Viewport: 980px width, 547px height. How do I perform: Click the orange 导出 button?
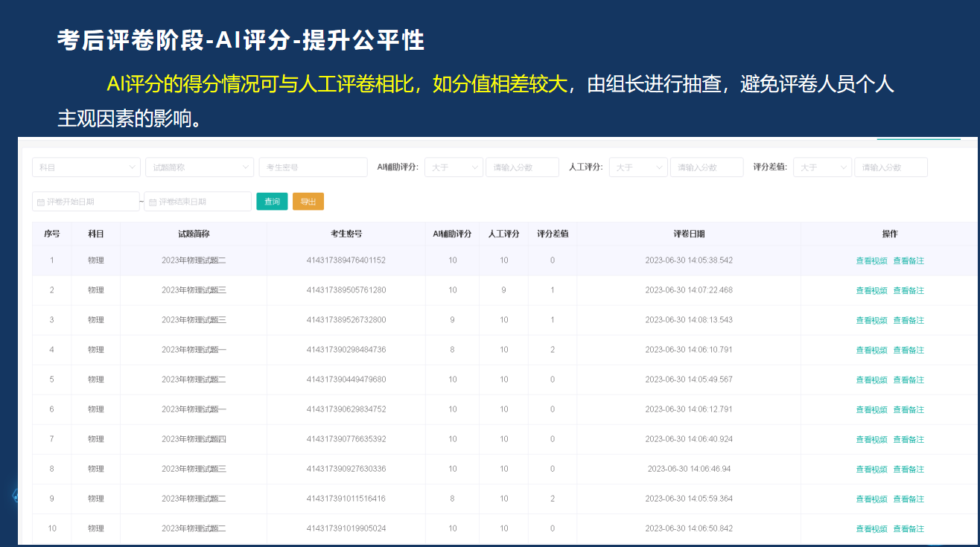click(308, 202)
